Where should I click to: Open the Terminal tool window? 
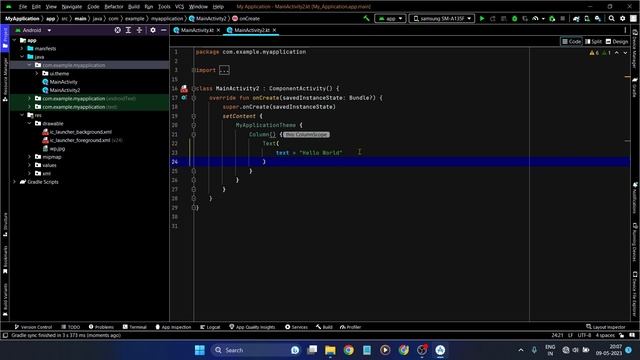click(x=135, y=327)
